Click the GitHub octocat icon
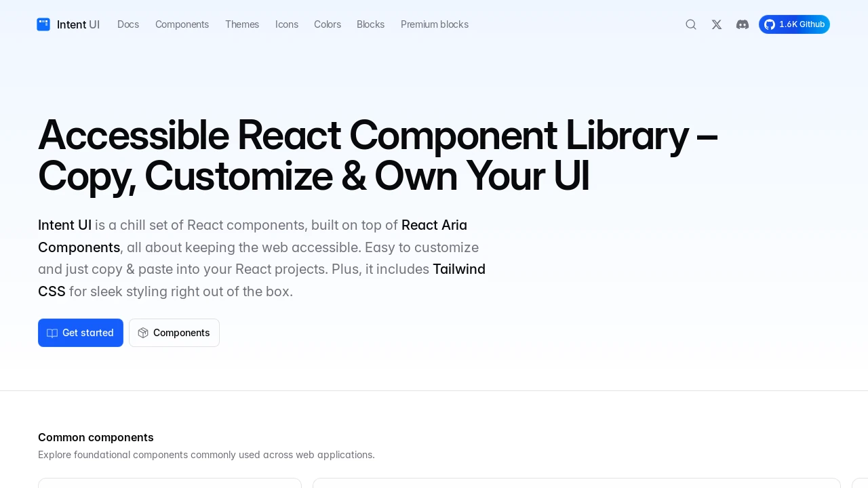The width and height of the screenshot is (868, 488). point(770,24)
